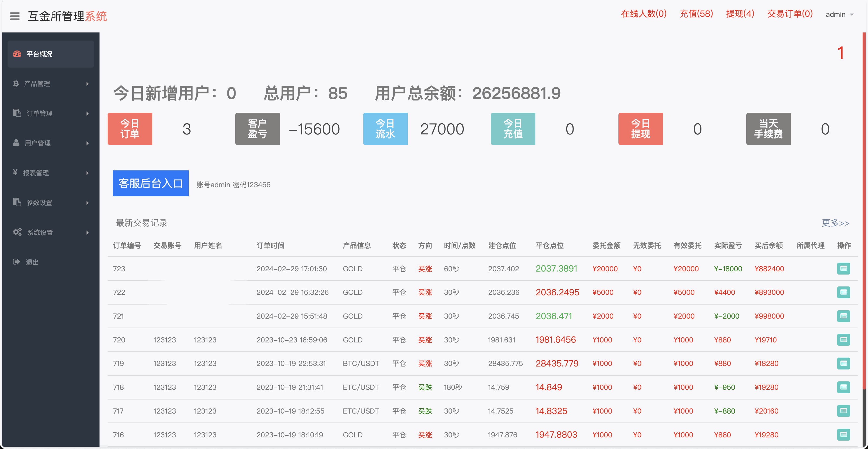Open the 提现(4) menu item
868x449 pixels.
click(740, 14)
